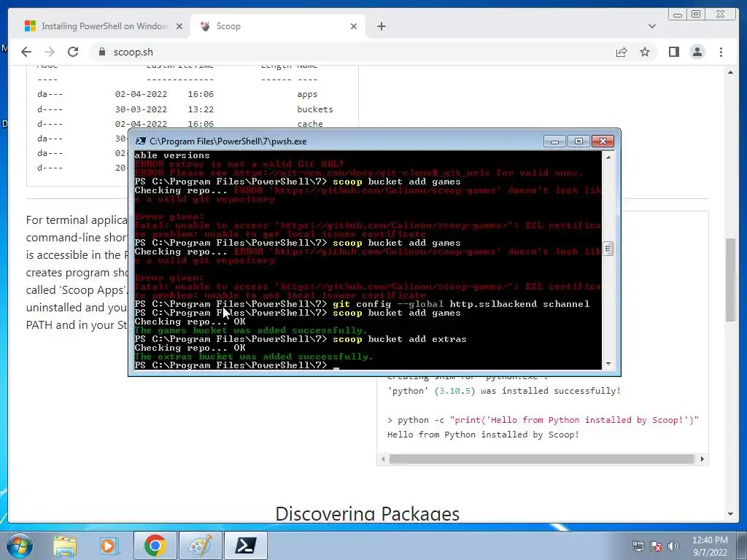Restore the Chrome window size
The height and width of the screenshot is (560, 747).
point(696,15)
